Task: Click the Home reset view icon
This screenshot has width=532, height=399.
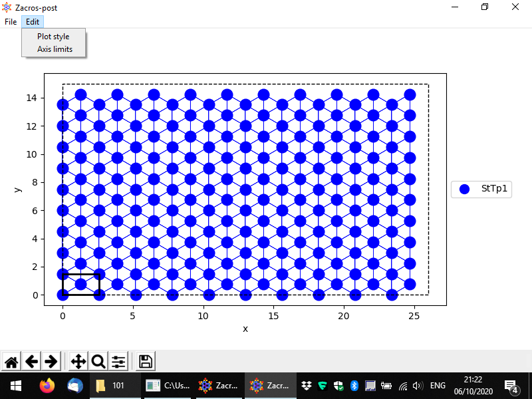Action: pyautogui.click(x=11, y=362)
